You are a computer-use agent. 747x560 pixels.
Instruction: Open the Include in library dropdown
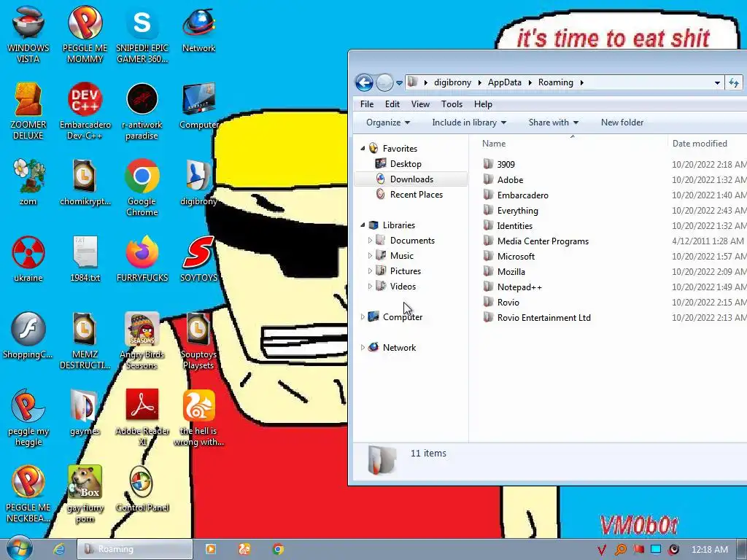[469, 122]
